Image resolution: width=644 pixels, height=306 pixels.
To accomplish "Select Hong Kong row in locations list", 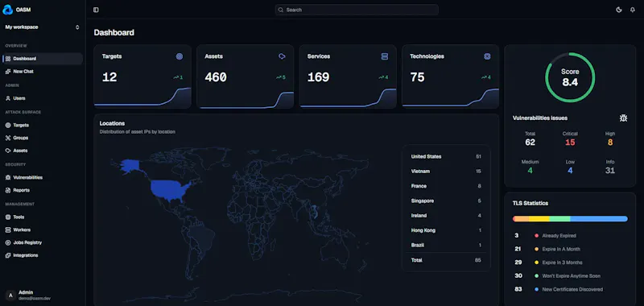I will click(x=446, y=230).
